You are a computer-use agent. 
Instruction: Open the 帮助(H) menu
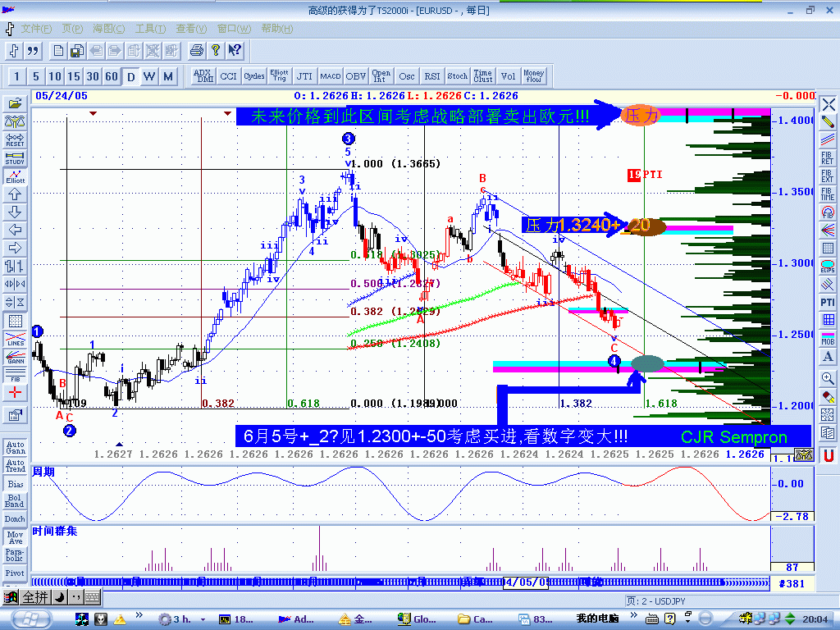tap(277, 29)
